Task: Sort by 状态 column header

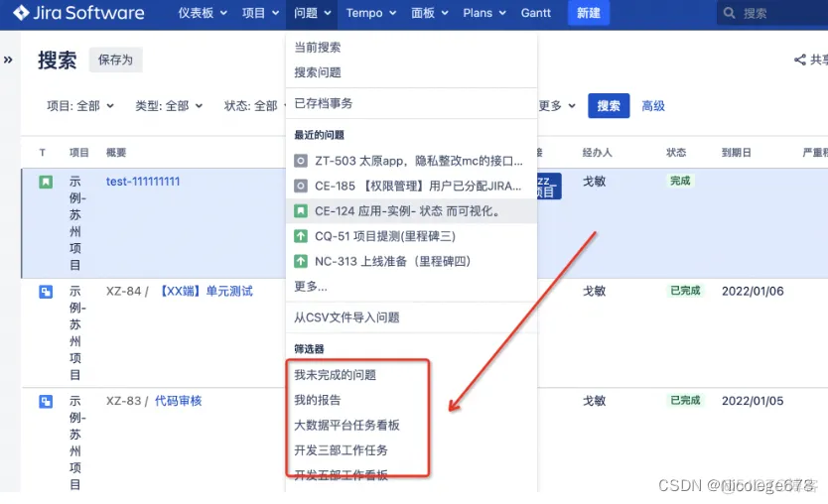Action: (676, 153)
